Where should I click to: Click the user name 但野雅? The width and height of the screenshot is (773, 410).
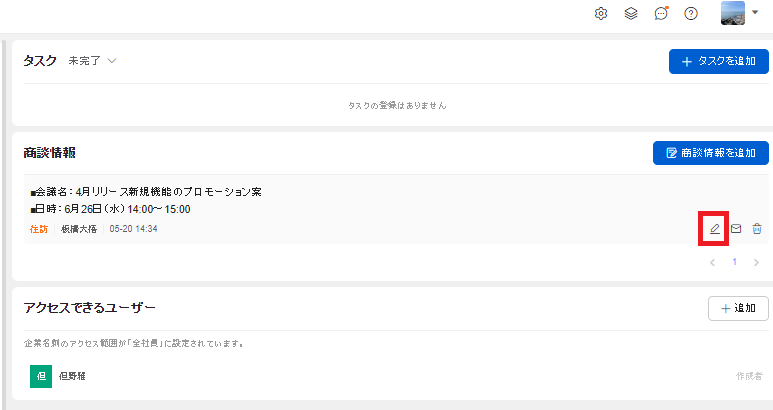(72, 376)
